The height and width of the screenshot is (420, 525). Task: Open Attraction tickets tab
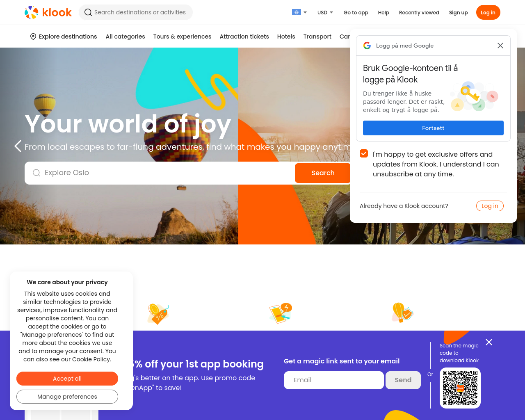coord(244,37)
